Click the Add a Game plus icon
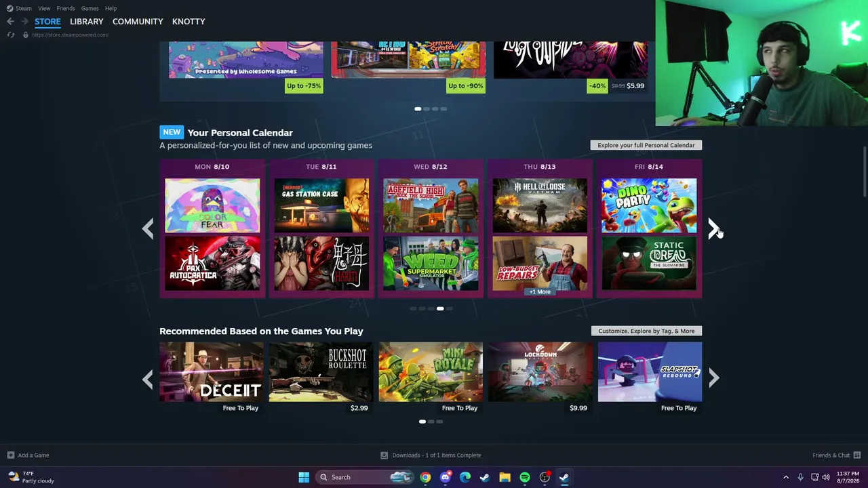Viewport: 868px width, 488px height. pos(10,455)
